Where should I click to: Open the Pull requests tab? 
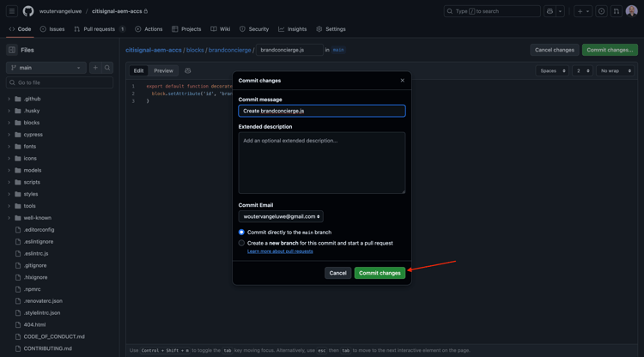100,29
